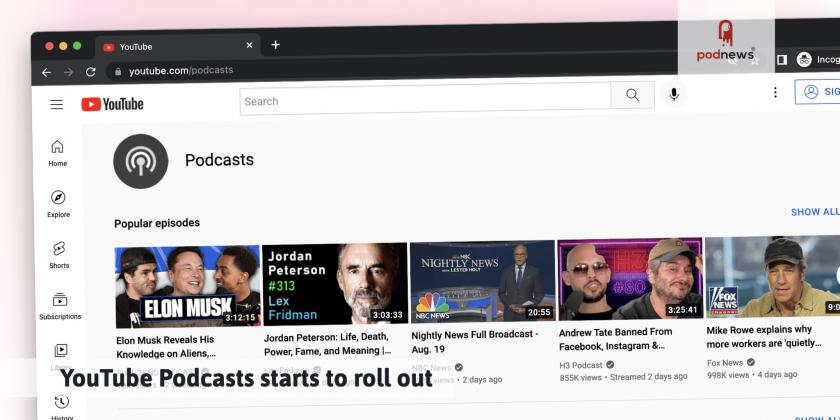Image resolution: width=840 pixels, height=420 pixels.
Task: Click the 'Popular episodes' heading
Action: [x=157, y=223]
